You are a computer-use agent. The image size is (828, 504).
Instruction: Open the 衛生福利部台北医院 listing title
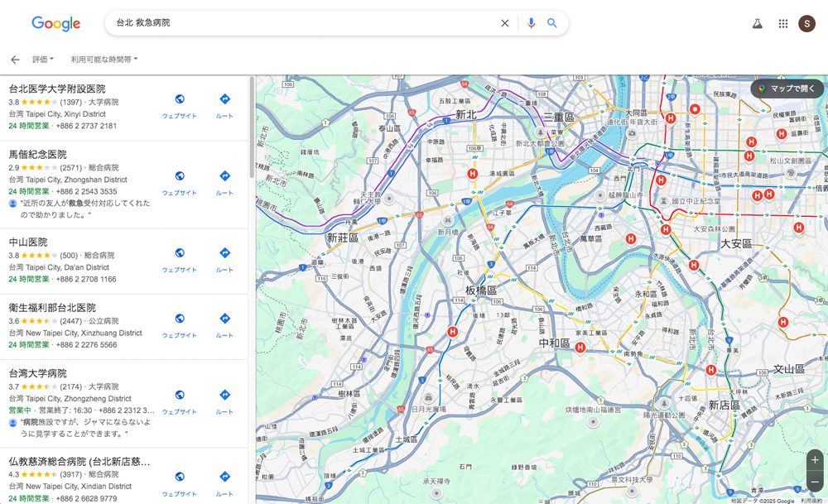click(x=52, y=308)
